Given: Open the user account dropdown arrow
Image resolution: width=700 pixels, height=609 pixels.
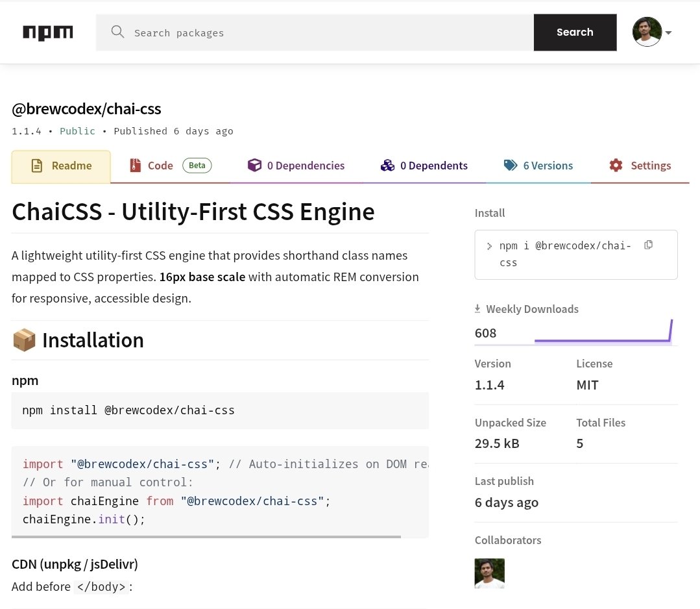Looking at the screenshot, I should [668, 32].
